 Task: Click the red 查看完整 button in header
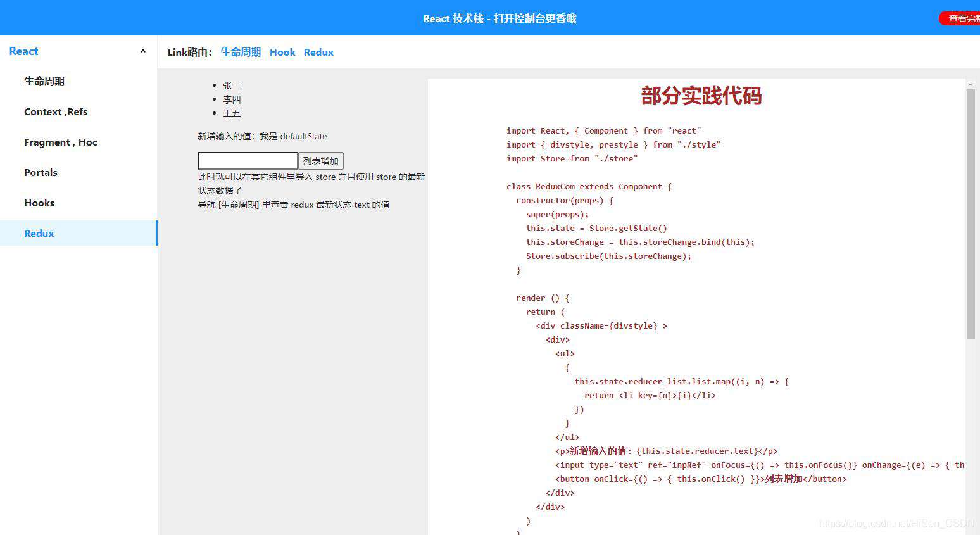pyautogui.click(x=960, y=18)
